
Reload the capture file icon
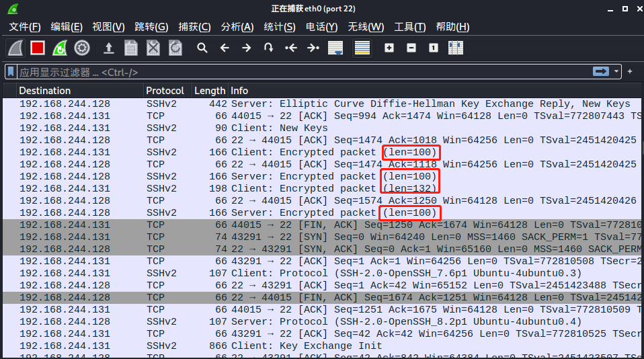tap(175, 48)
